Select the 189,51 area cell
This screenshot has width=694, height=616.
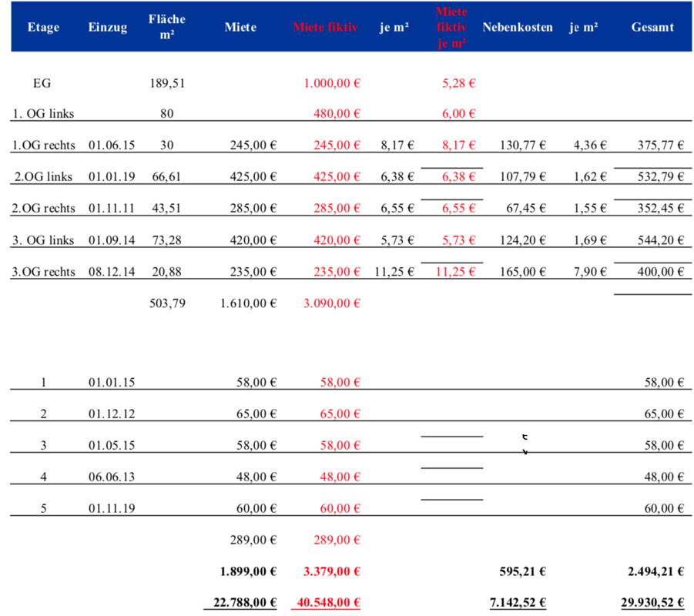tap(167, 83)
